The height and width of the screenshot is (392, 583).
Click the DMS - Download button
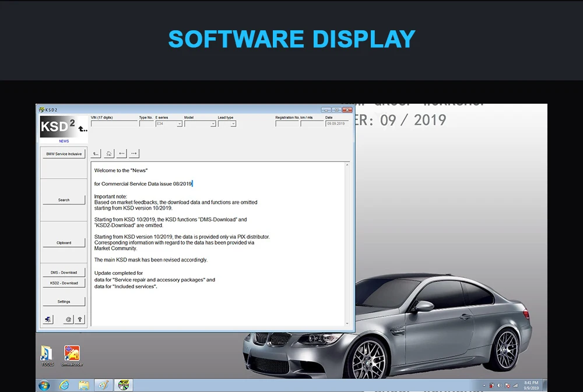pyautogui.click(x=64, y=273)
